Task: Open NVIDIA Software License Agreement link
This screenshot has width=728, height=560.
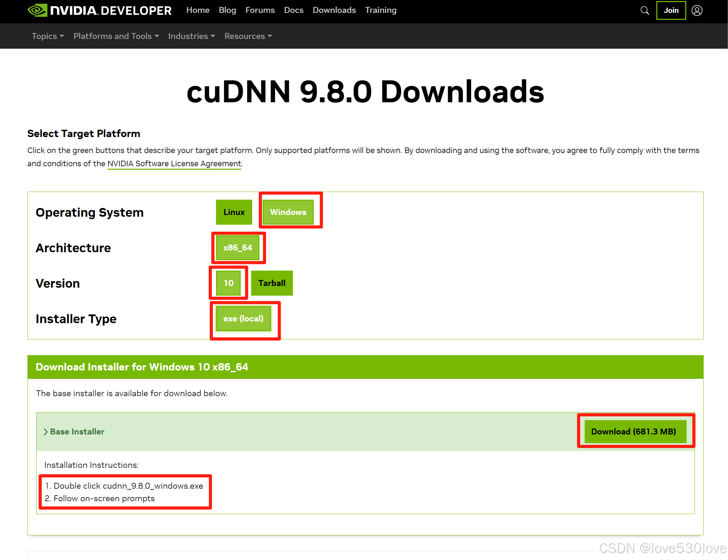Action: point(174,163)
